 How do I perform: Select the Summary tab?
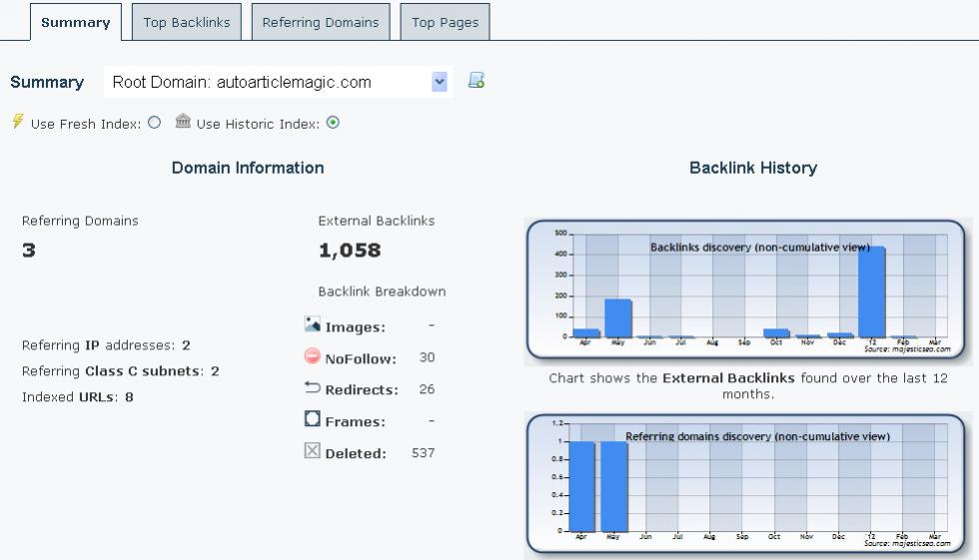click(76, 22)
